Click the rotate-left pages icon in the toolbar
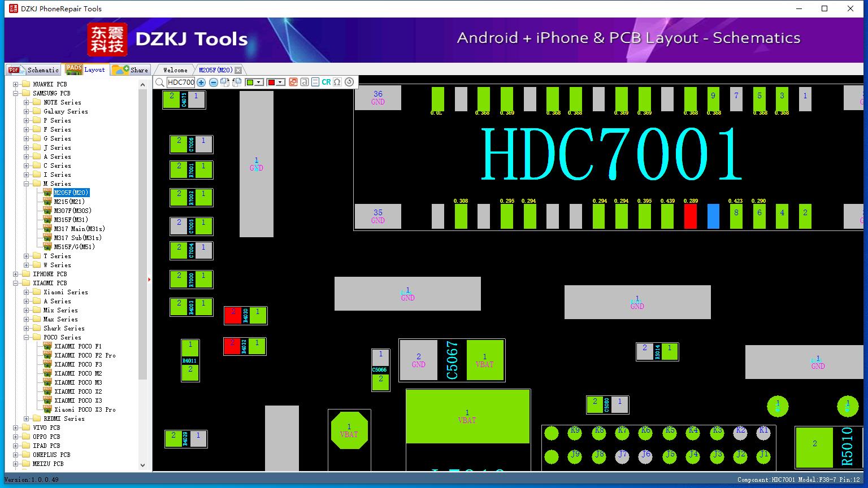The height and width of the screenshot is (488, 868). (x=237, y=82)
